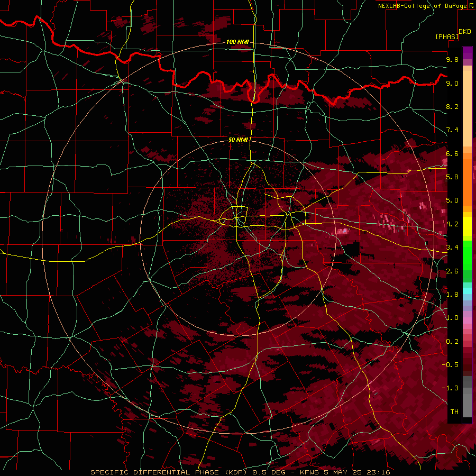The width and height of the screenshot is (476, 476).
Task: Click the 4.2 value on the color scale
Action: [452, 224]
